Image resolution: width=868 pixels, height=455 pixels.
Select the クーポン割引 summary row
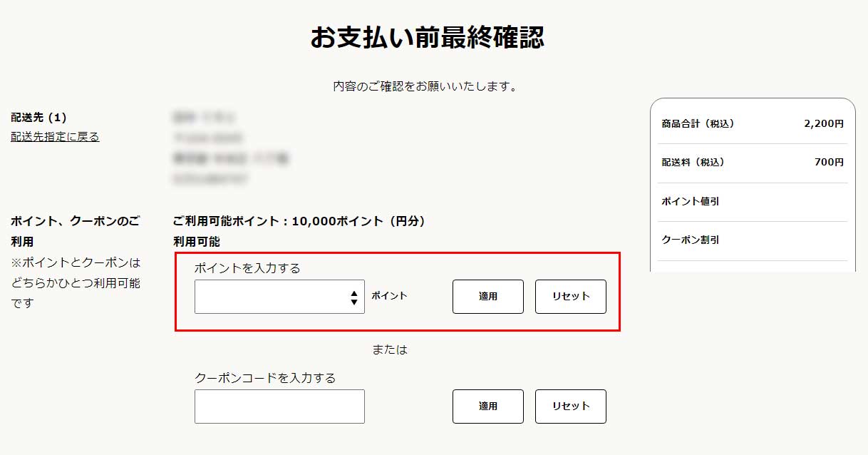coord(753,240)
